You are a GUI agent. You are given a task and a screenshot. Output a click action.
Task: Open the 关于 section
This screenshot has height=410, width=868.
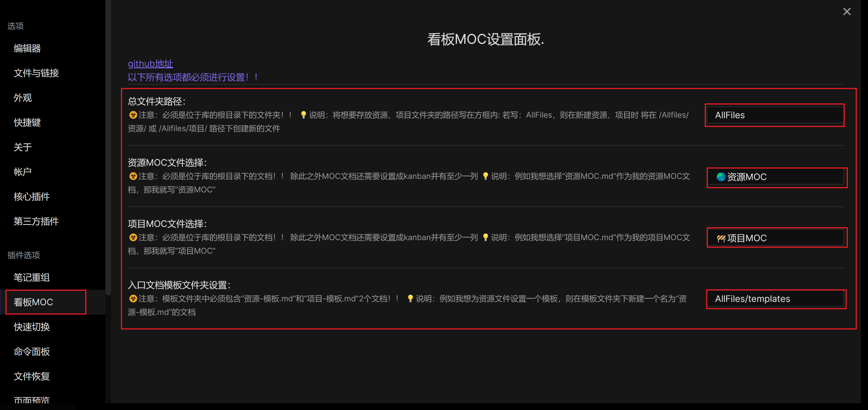point(22,147)
